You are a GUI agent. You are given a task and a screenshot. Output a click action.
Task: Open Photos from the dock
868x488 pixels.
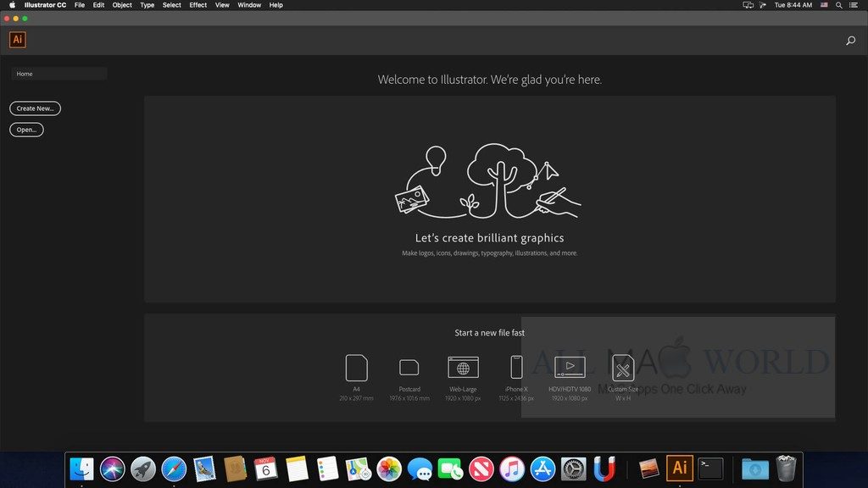coord(389,469)
